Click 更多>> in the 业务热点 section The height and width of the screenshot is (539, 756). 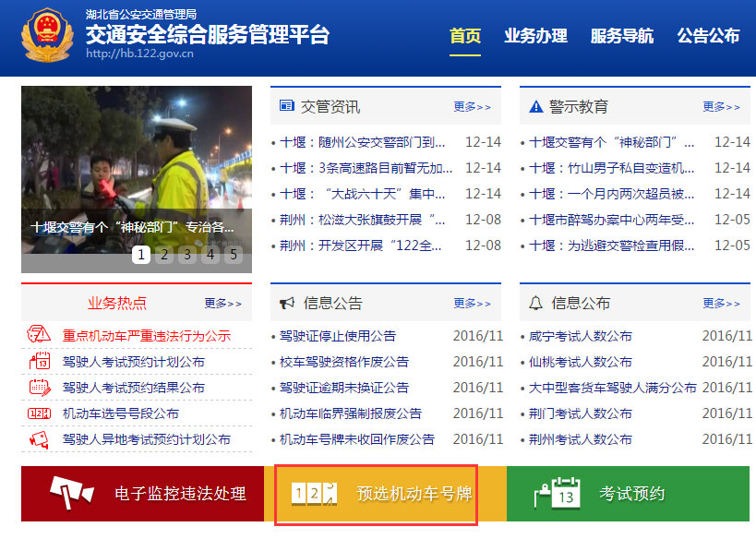(x=224, y=303)
